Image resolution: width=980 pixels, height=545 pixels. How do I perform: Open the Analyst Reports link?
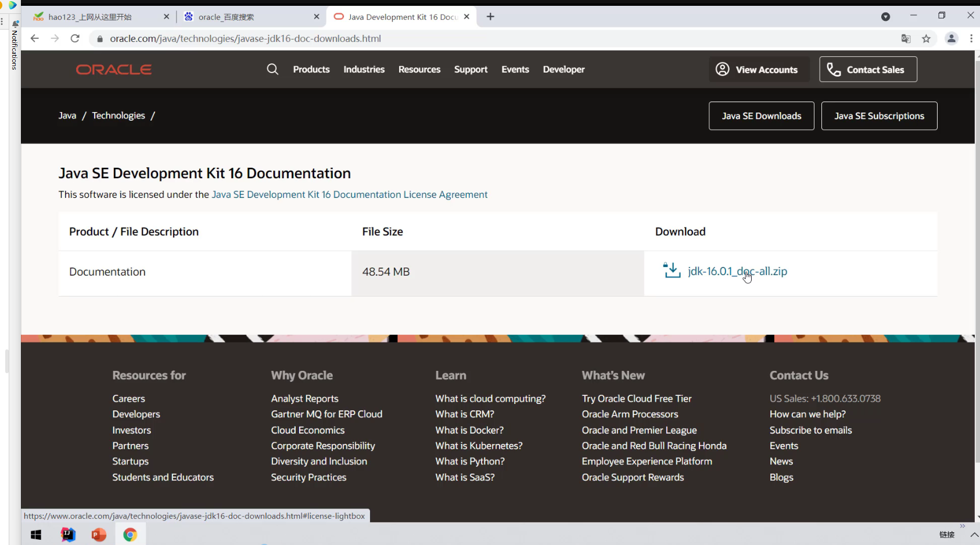pos(305,399)
